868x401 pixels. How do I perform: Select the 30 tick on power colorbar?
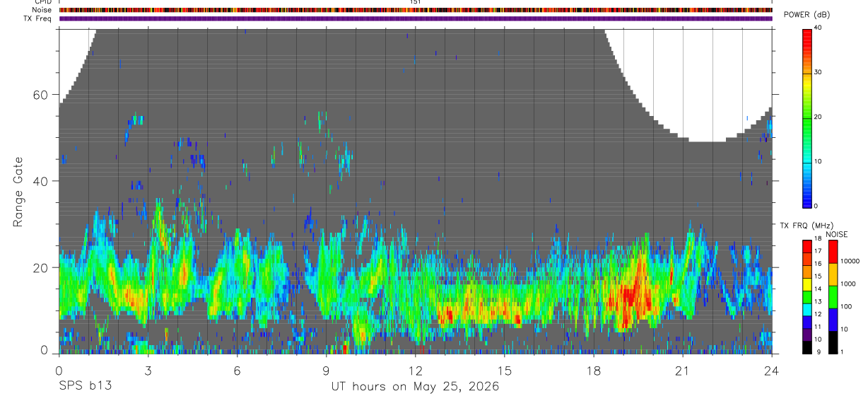[x=818, y=72]
